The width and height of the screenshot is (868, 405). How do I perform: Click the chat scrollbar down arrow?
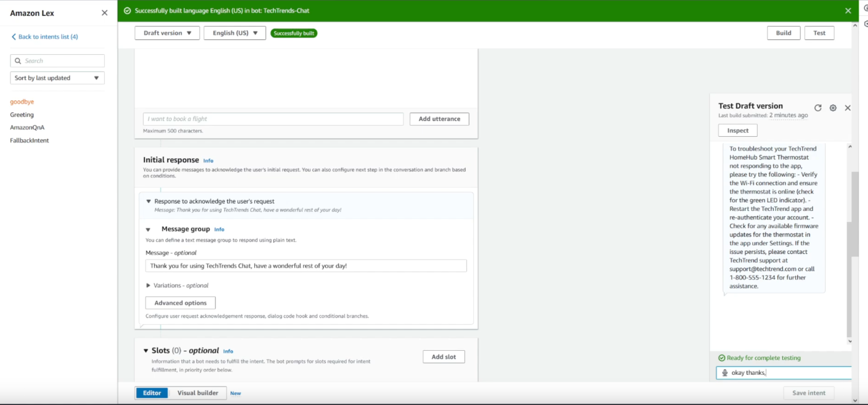(850, 342)
